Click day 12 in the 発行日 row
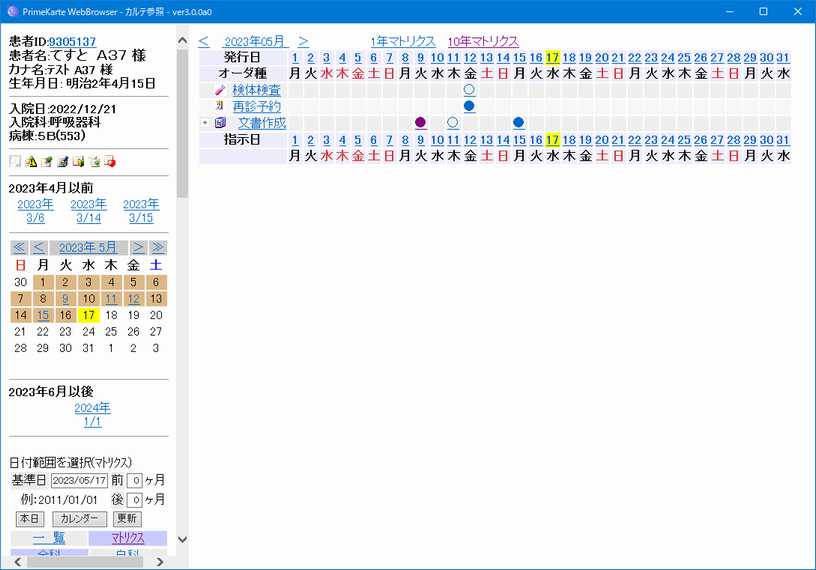 [x=470, y=58]
